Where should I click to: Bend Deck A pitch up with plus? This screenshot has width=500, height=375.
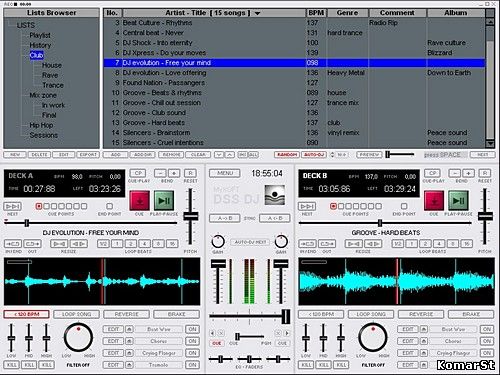[x=174, y=173]
